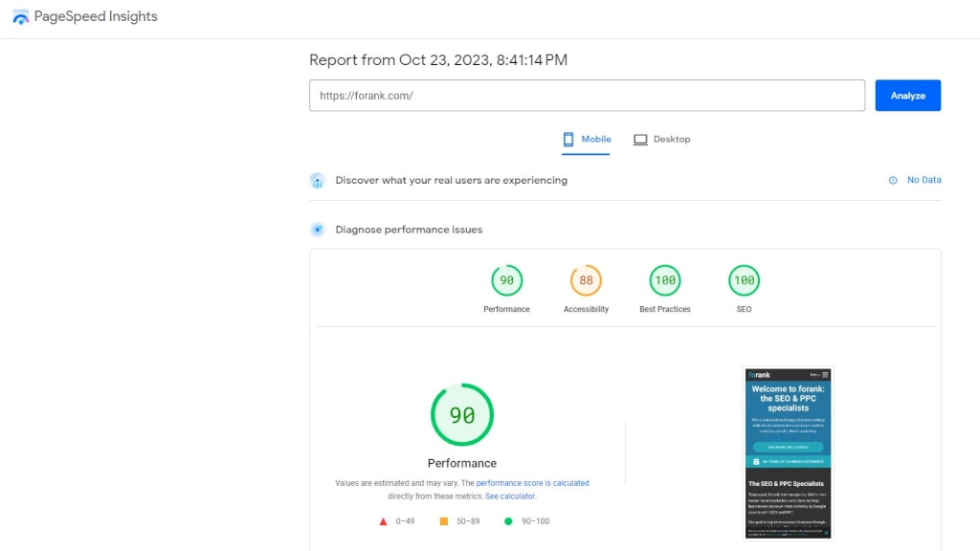The height and width of the screenshot is (551, 980).
Task: Focus the URL field containing forank.com
Action: (587, 96)
